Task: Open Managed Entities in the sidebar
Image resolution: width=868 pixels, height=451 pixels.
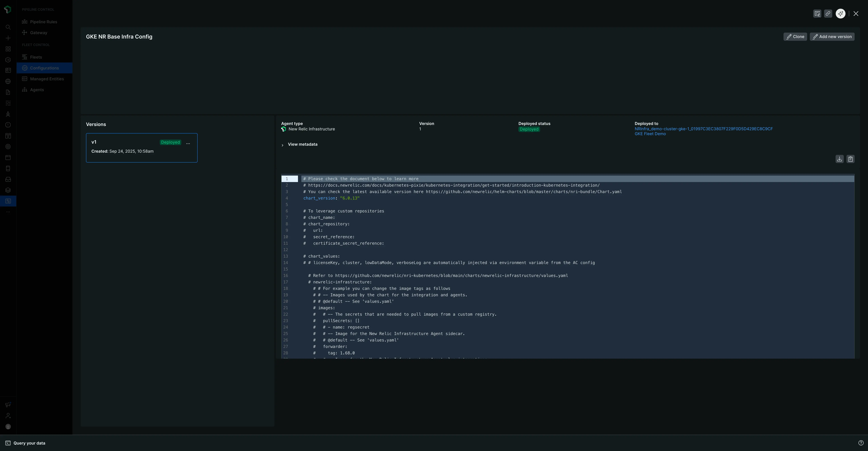Action: point(46,79)
